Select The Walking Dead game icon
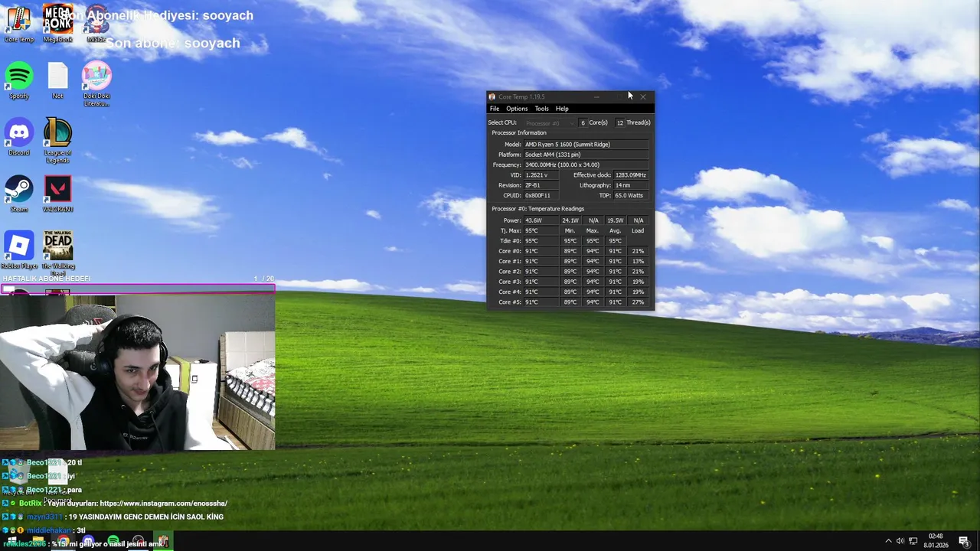Screen dimensions: 980x551 tap(58, 253)
